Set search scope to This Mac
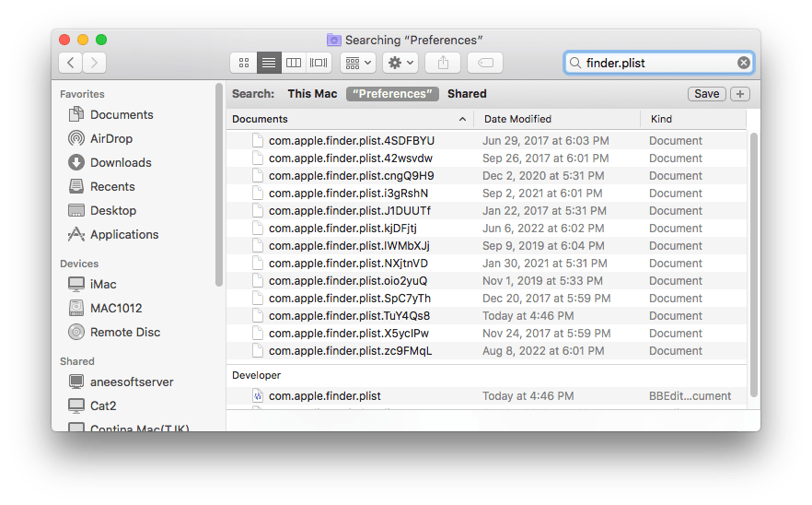Screen dimensions: 812x505 pos(312,94)
